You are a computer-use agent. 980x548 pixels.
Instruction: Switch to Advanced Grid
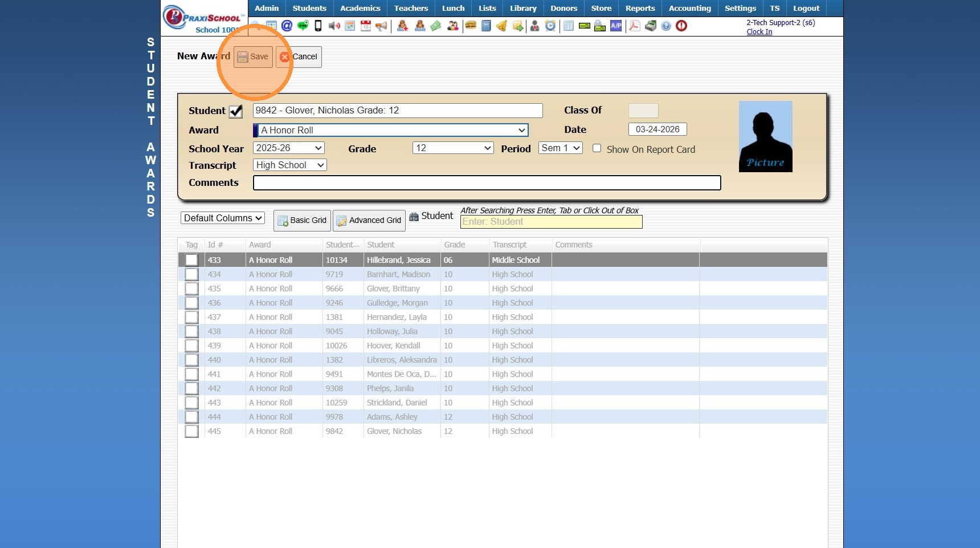point(369,220)
